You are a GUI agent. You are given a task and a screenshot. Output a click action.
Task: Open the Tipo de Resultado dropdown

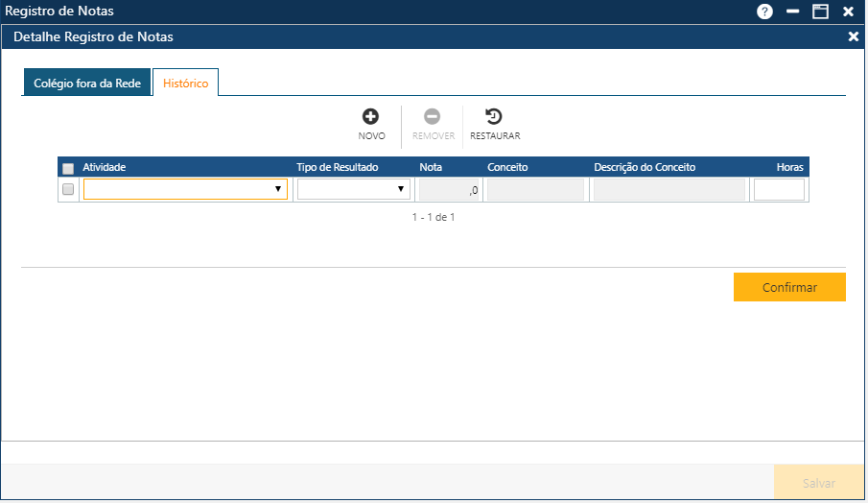(354, 189)
